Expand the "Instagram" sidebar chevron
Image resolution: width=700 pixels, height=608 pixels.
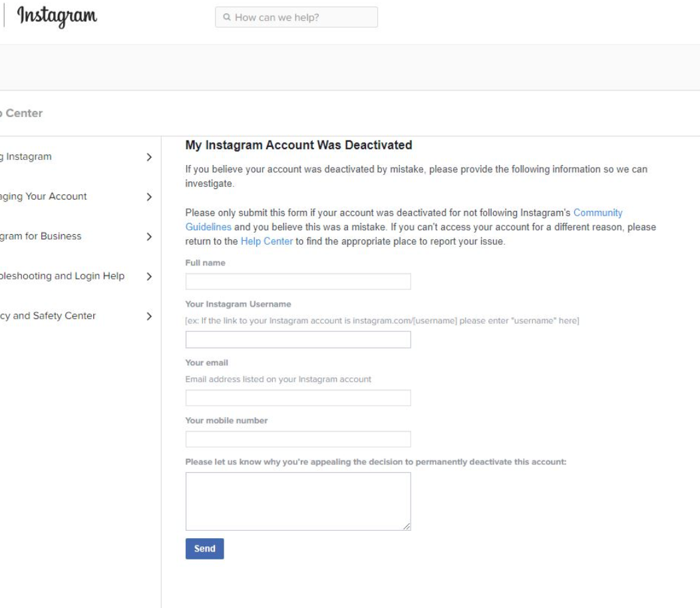pyautogui.click(x=149, y=157)
